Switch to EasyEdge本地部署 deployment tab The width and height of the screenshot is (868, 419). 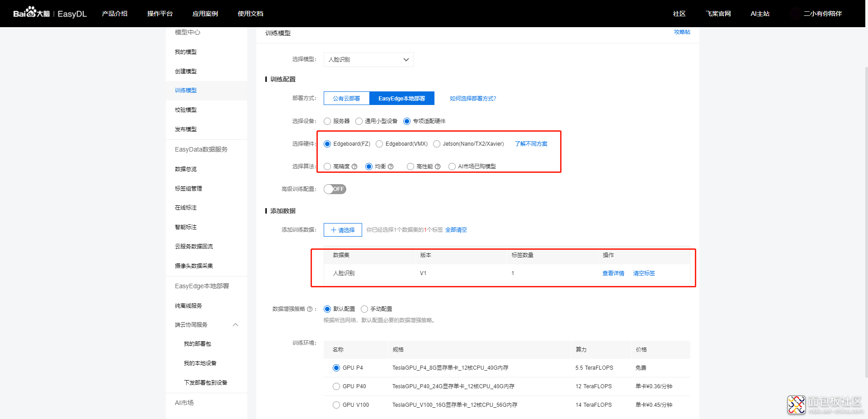[402, 98]
